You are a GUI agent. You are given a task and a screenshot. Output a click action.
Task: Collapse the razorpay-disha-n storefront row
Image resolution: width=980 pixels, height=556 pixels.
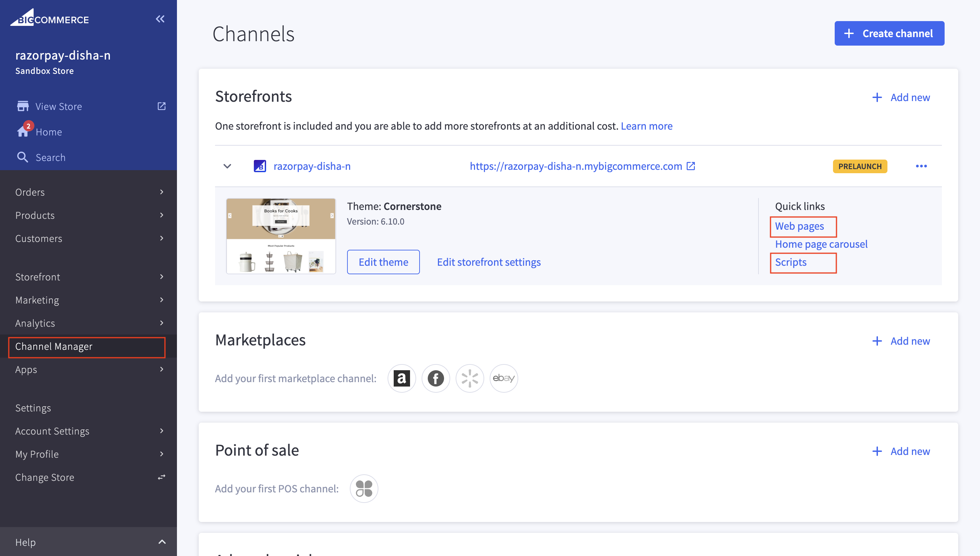227,166
